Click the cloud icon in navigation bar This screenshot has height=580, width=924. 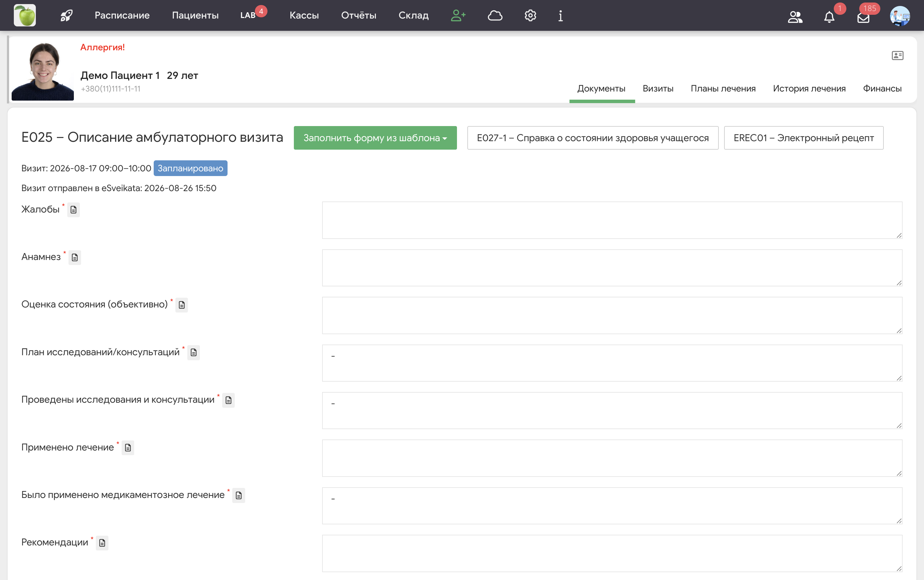tap(495, 16)
